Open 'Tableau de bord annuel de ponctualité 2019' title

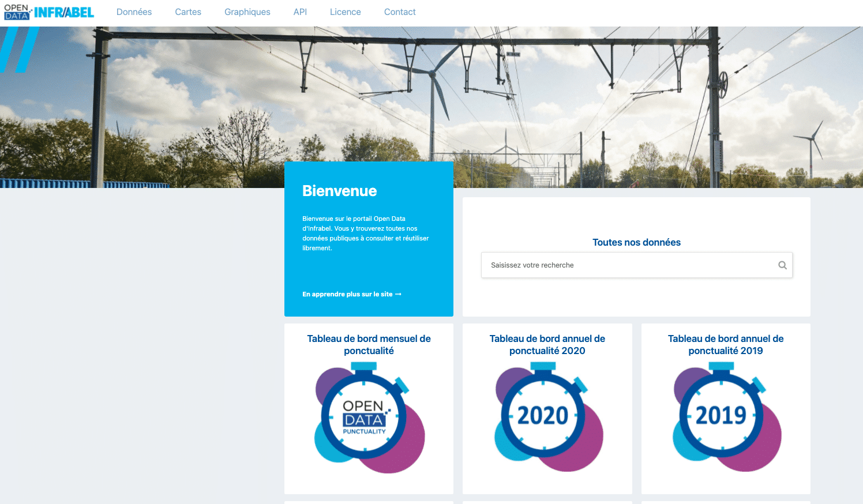(725, 345)
